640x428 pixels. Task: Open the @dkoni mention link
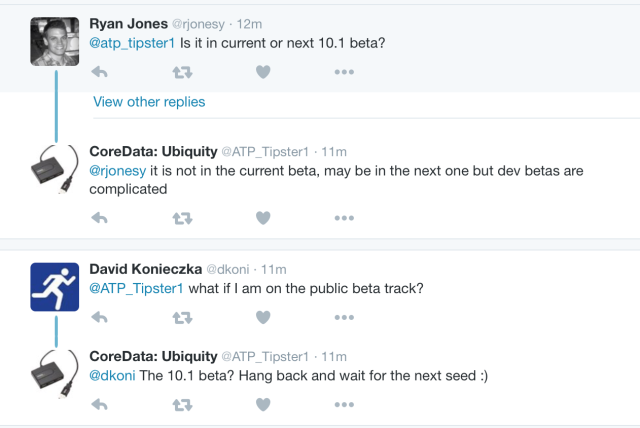(112, 375)
